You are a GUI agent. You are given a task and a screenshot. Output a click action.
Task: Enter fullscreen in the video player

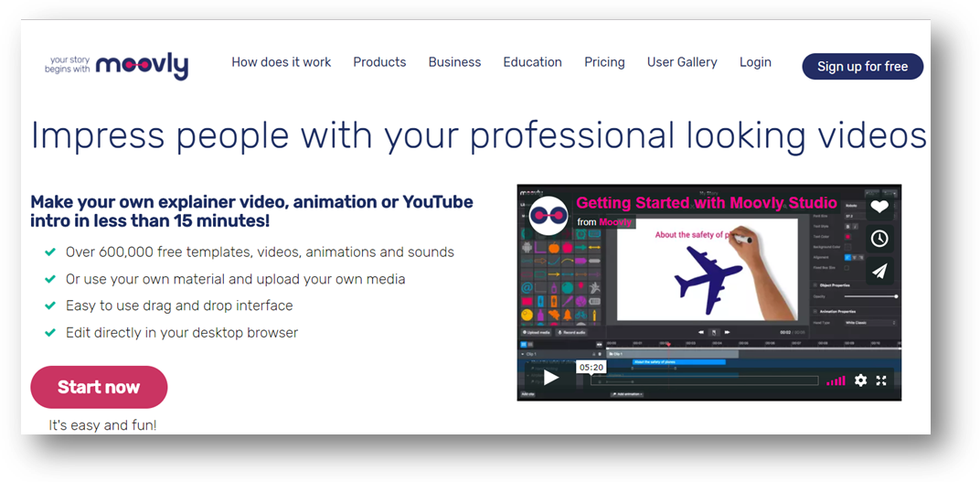pyautogui.click(x=881, y=380)
